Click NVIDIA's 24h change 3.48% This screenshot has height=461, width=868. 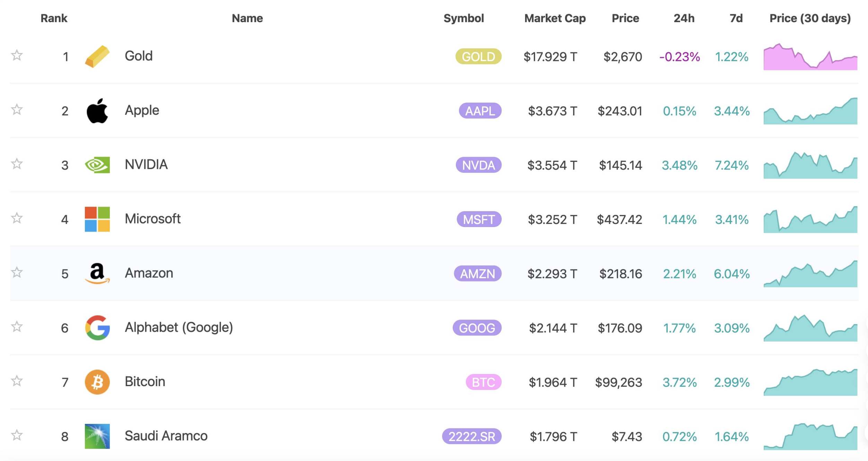pos(679,165)
